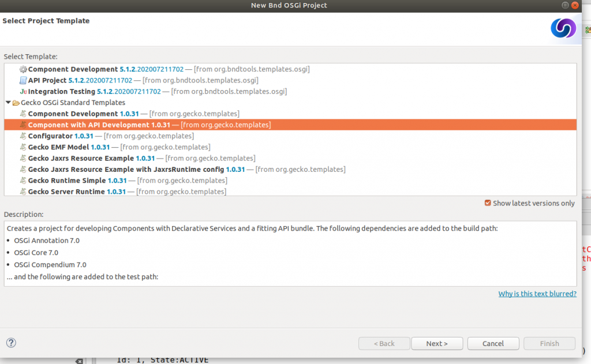Select the bndtools Component Development 5.1.2 template
The image size is (591, 364).
(x=290, y=69)
